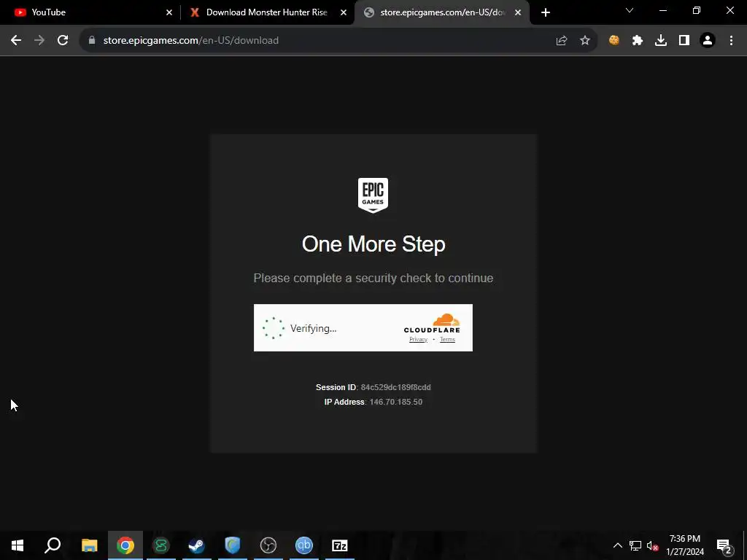Open the Cloudflare Privacy link

[x=418, y=339]
